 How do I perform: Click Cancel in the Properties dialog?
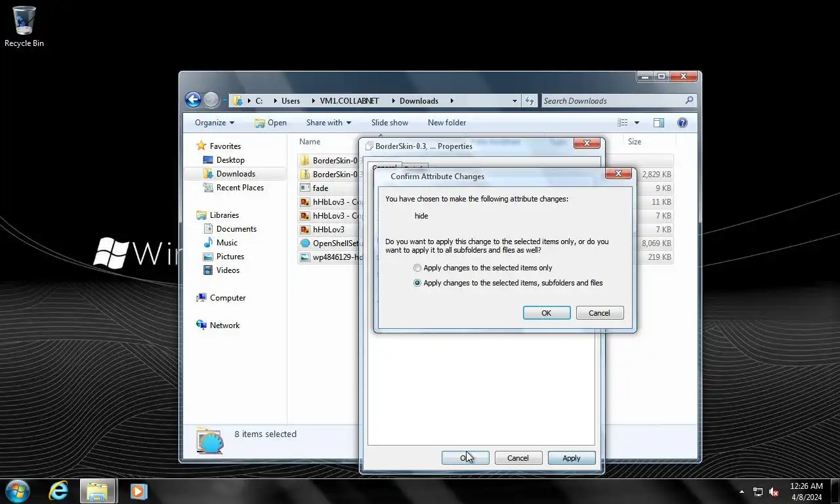coord(518,458)
